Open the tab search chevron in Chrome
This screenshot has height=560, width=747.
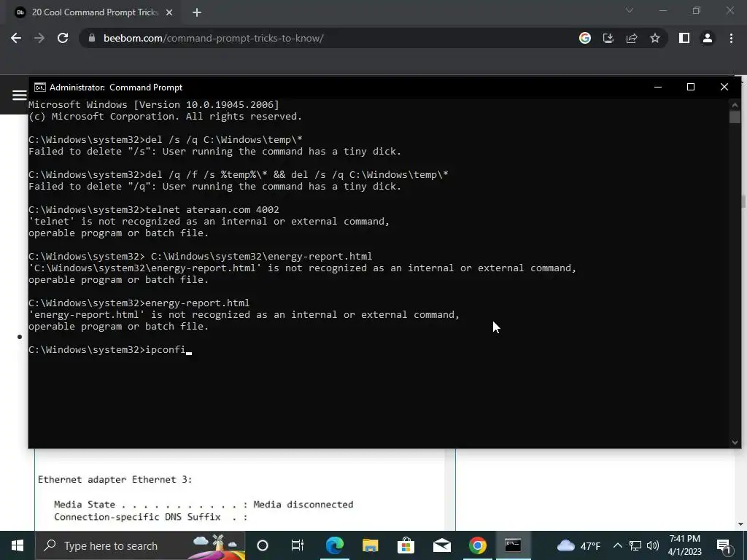coord(630,10)
